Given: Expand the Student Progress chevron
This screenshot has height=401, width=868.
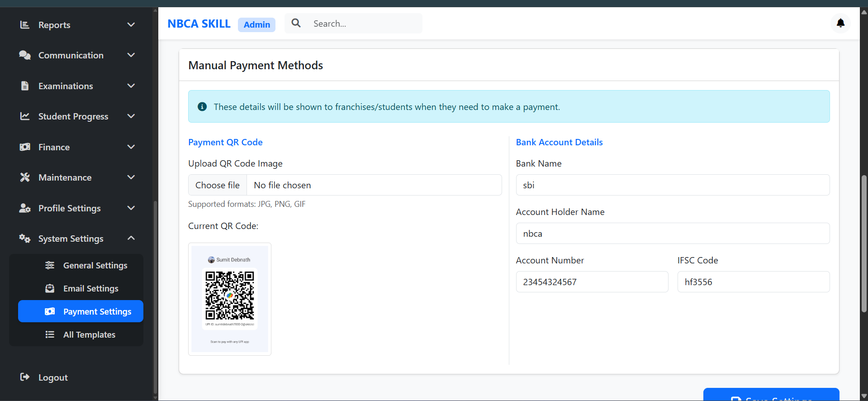Looking at the screenshot, I should click(x=131, y=116).
